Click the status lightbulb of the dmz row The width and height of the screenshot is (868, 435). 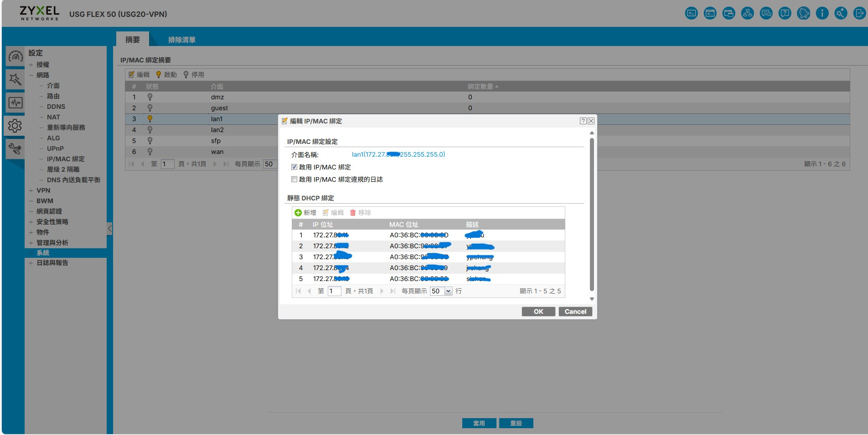pyautogui.click(x=150, y=97)
